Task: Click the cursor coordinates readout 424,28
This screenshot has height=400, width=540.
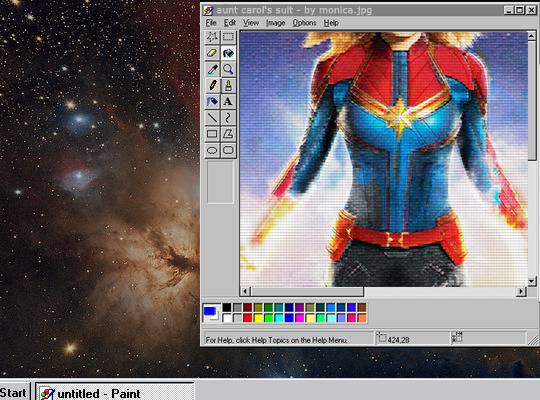Action: pyautogui.click(x=398, y=340)
